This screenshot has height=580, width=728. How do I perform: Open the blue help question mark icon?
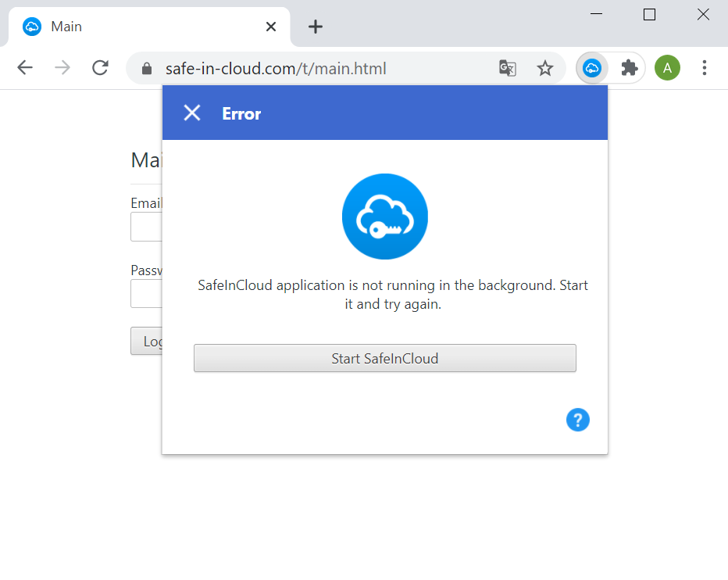[x=577, y=420]
